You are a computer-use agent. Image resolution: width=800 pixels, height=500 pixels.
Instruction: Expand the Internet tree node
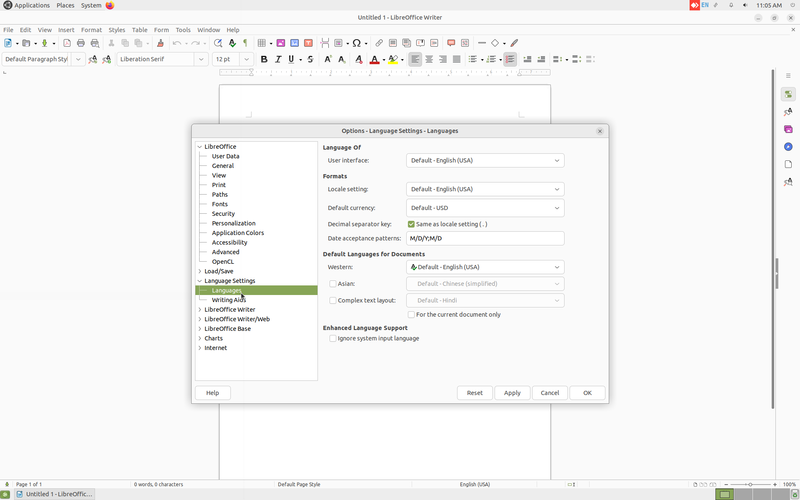pyautogui.click(x=199, y=348)
